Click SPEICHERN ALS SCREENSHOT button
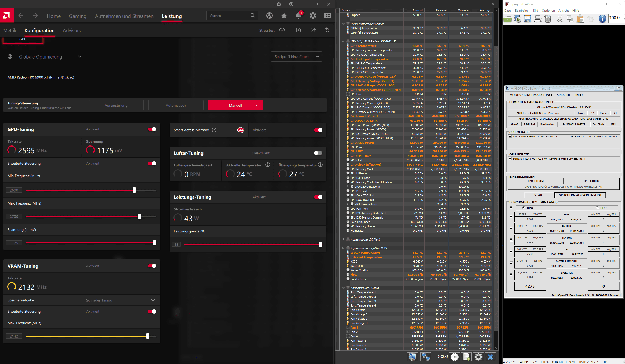This screenshot has width=625, height=364. pos(580,195)
